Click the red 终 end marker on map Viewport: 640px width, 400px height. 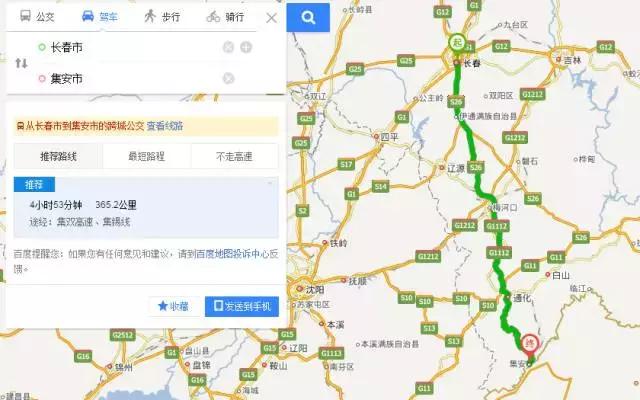pos(530,344)
